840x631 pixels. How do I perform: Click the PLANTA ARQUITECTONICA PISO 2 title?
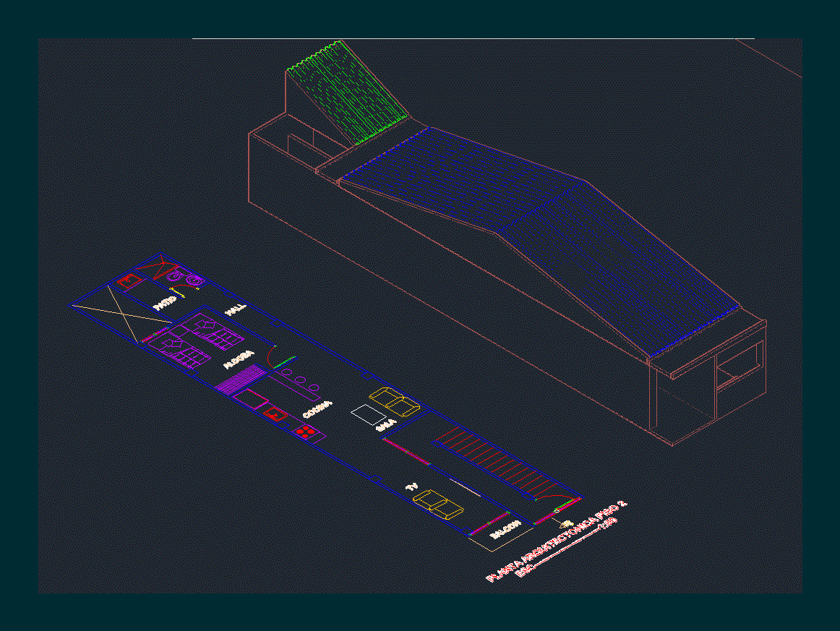[x=555, y=541]
